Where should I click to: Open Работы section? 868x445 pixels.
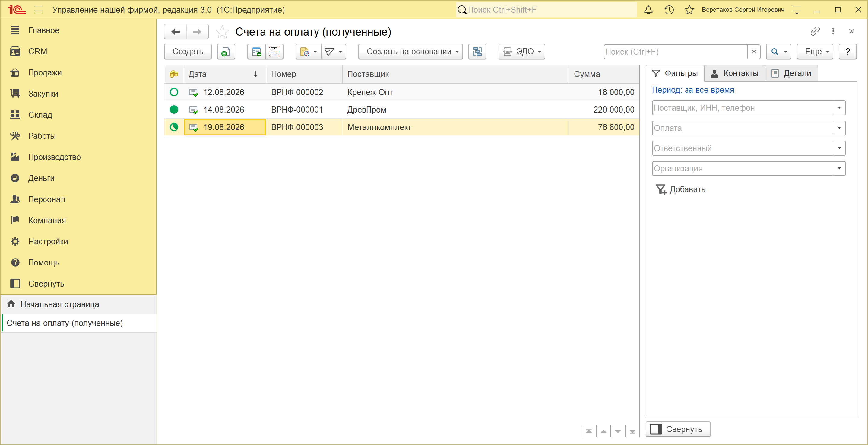click(x=42, y=136)
